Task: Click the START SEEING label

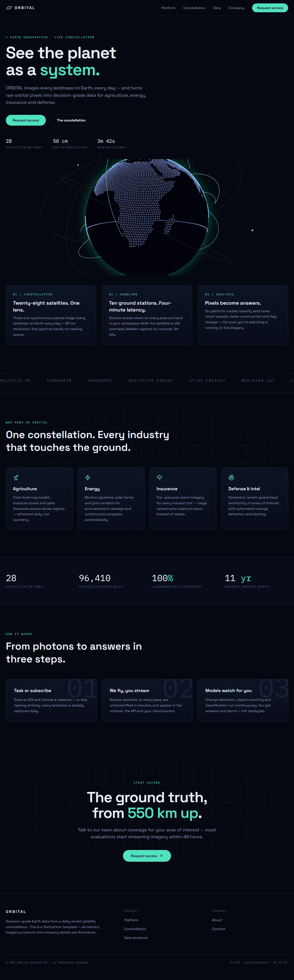Action: pyautogui.click(x=147, y=783)
